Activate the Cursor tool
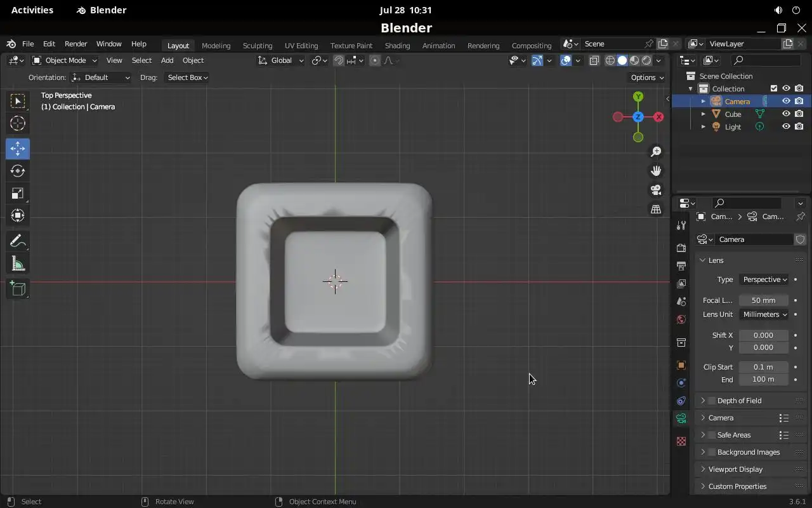 tap(18, 123)
